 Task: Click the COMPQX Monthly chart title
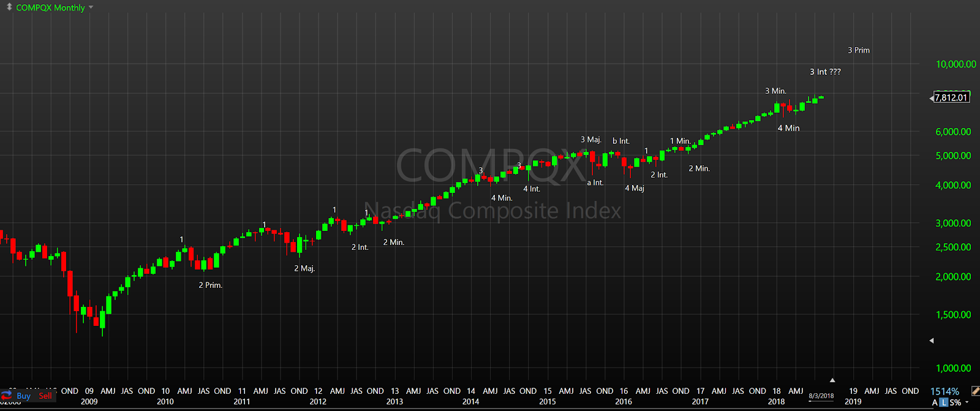pyautogui.click(x=50, y=7)
